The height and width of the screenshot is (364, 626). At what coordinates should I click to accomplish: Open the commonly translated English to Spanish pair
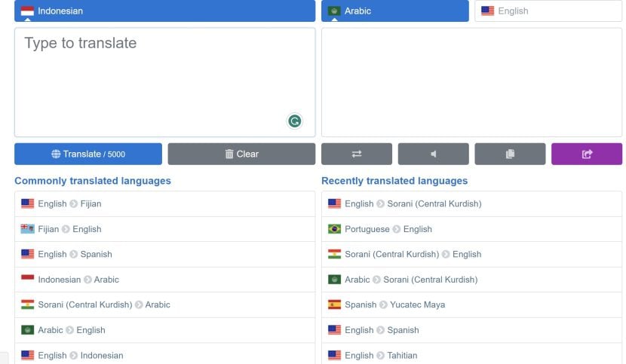pos(164,254)
